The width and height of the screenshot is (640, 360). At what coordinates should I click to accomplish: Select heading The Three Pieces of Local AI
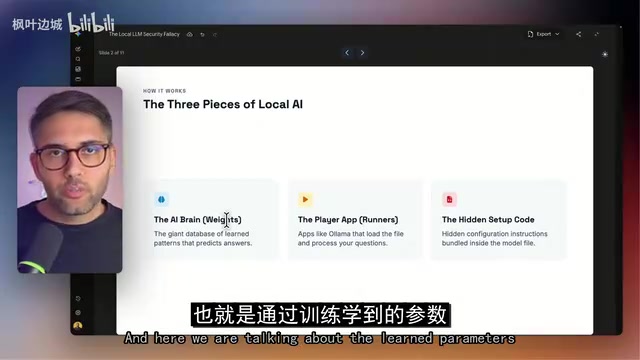pyautogui.click(x=223, y=104)
